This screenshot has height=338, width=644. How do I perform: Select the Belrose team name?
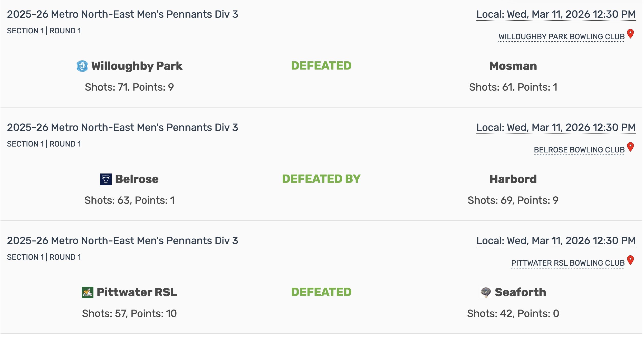[x=137, y=179]
